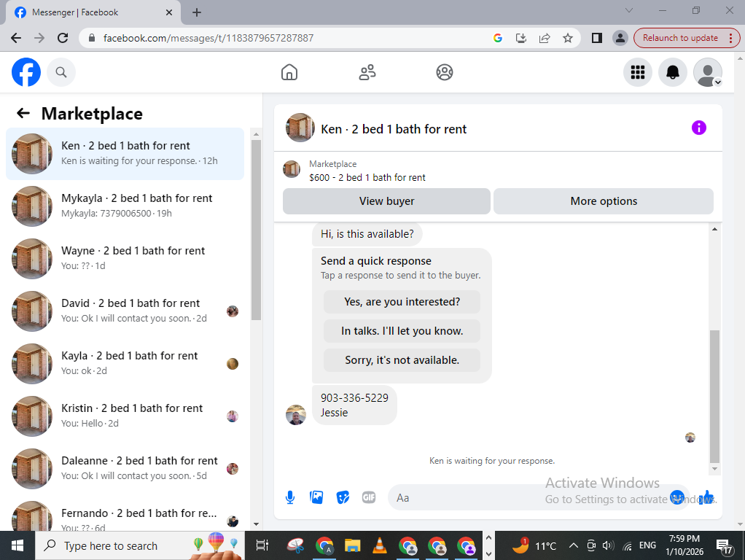Select the Messenger | Facebook tab
The image size is (745, 560).
click(x=93, y=12)
